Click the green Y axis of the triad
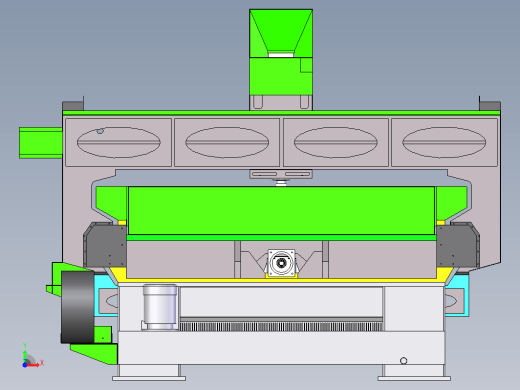Viewport: 520px width, 390px height. click(x=25, y=356)
